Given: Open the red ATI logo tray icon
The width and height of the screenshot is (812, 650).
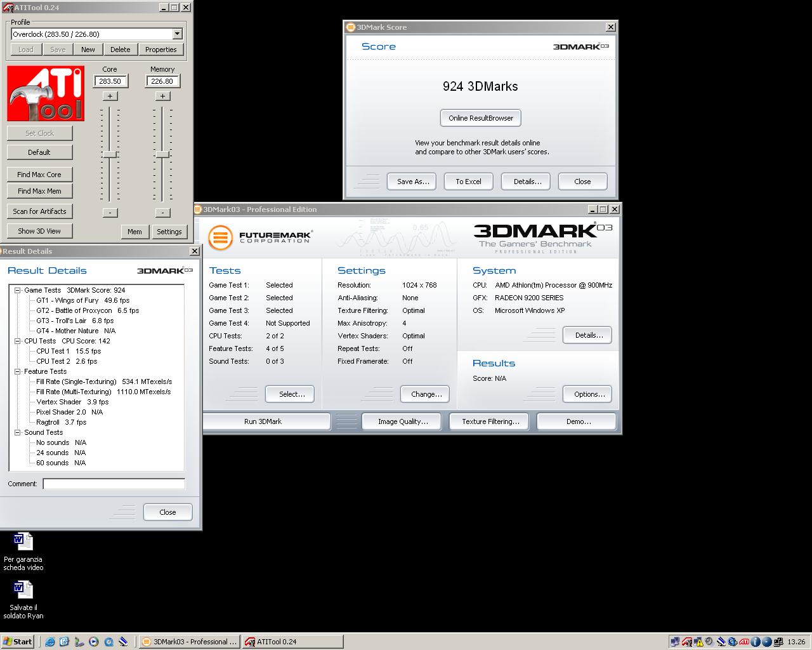Looking at the screenshot, I should click(744, 642).
